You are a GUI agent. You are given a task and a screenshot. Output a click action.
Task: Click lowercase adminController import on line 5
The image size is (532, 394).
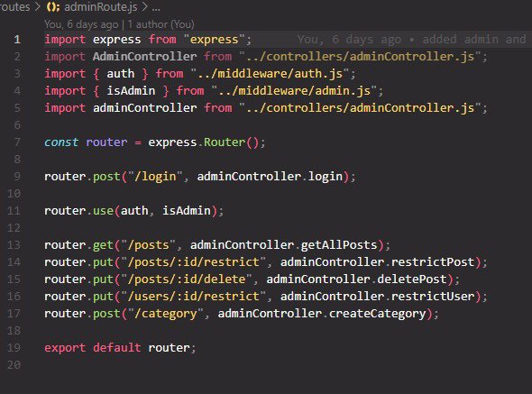tap(145, 108)
